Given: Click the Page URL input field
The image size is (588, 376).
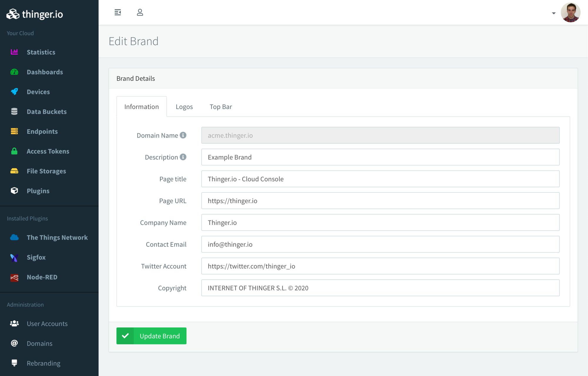Looking at the screenshot, I should pyautogui.click(x=380, y=201).
